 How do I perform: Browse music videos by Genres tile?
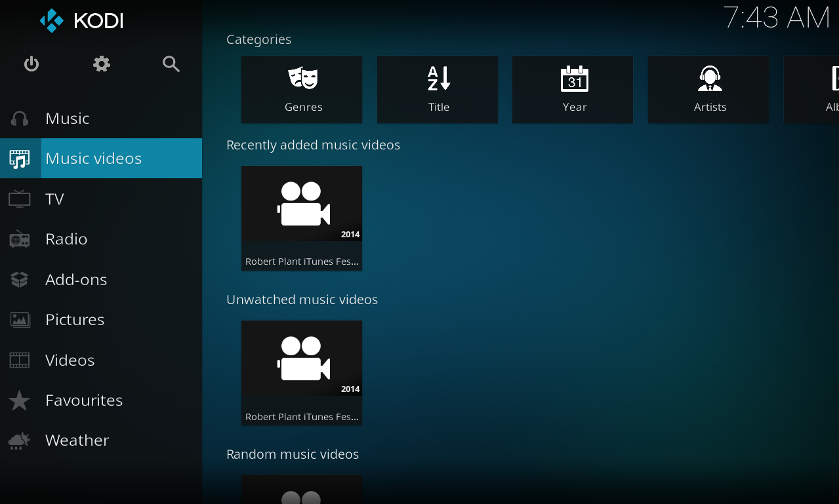(x=302, y=89)
